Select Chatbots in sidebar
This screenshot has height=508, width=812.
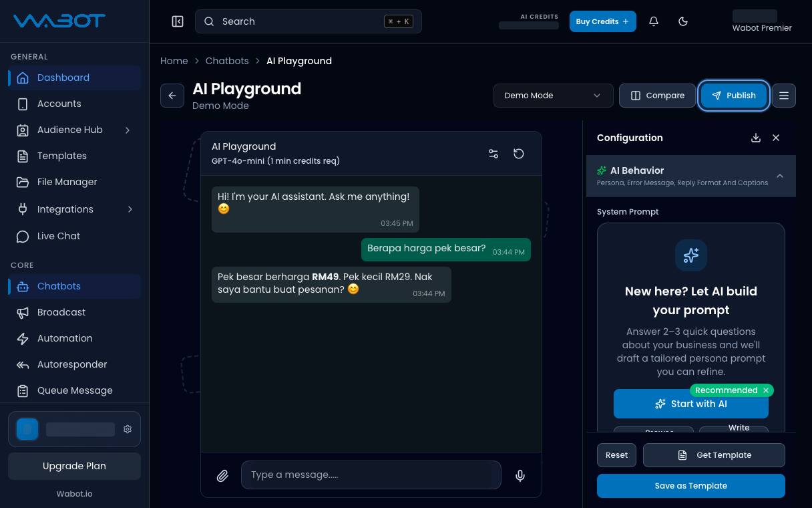click(x=74, y=286)
